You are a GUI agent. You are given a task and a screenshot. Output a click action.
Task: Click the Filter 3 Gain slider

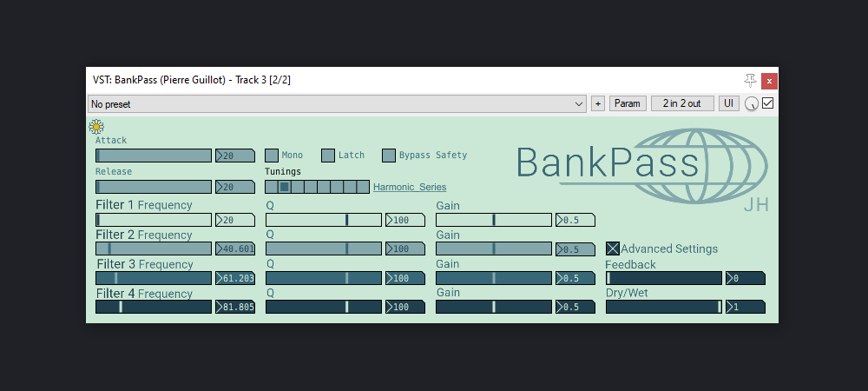(494, 278)
